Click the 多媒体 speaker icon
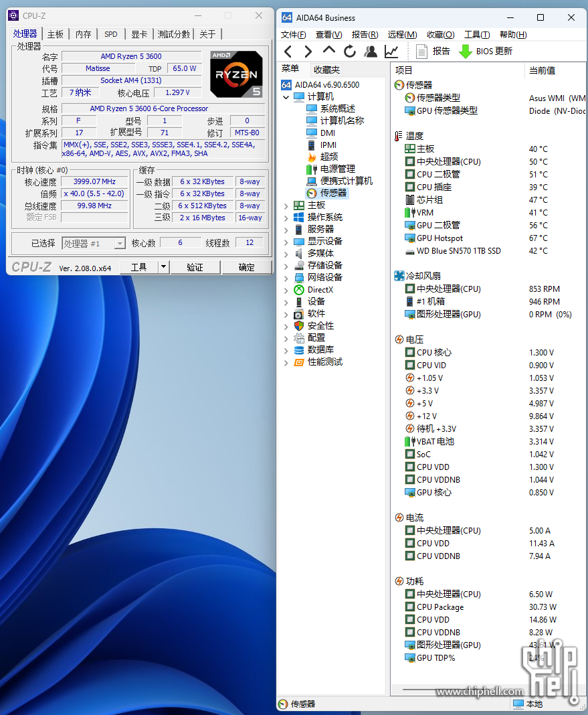The height and width of the screenshot is (715, 588). tap(299, 253)
